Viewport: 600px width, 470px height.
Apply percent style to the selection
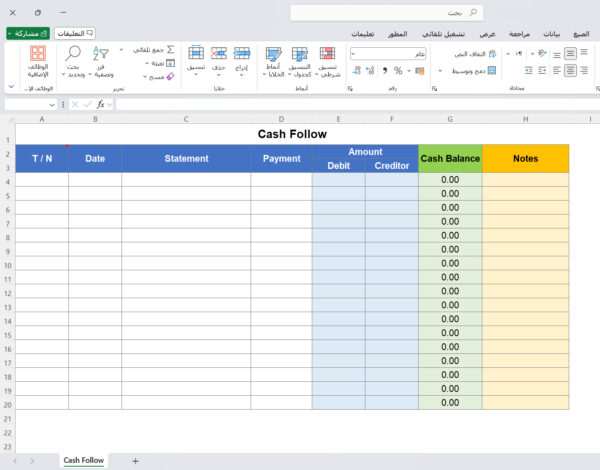click(397, 71)
